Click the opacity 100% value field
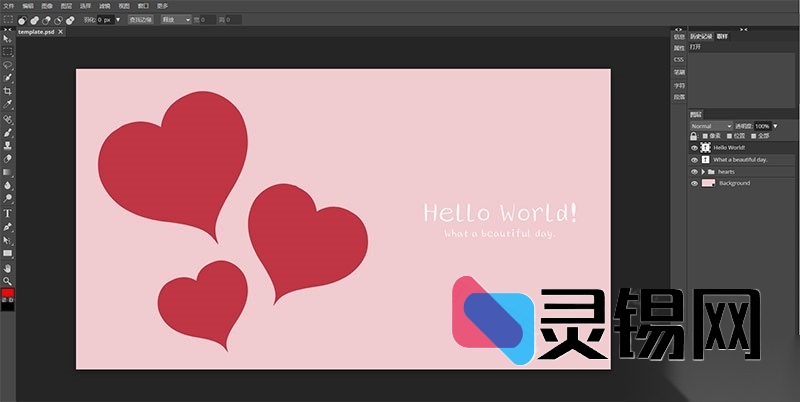The image size is (800, 402). (762, 126)
